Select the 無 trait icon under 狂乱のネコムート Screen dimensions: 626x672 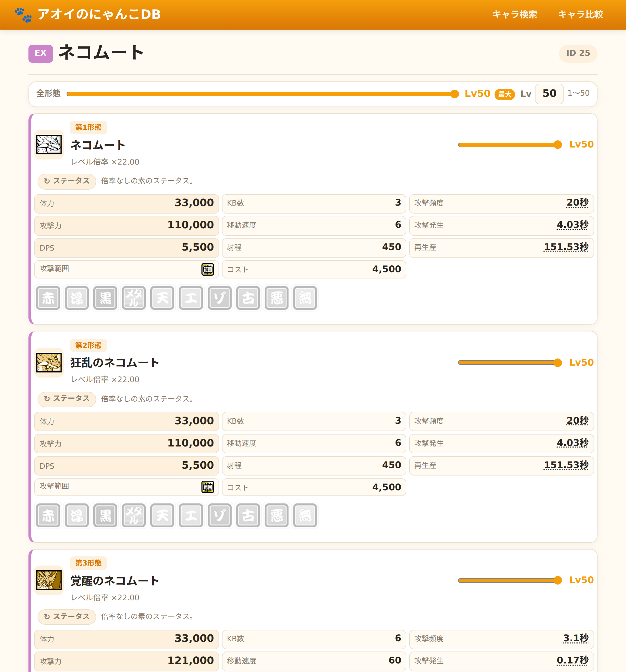click(305, 515)
